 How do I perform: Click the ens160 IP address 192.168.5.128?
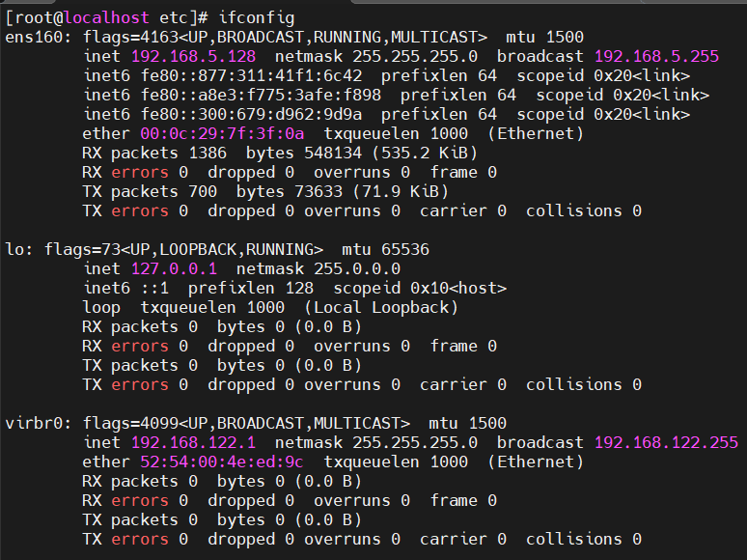click(193, 56)
